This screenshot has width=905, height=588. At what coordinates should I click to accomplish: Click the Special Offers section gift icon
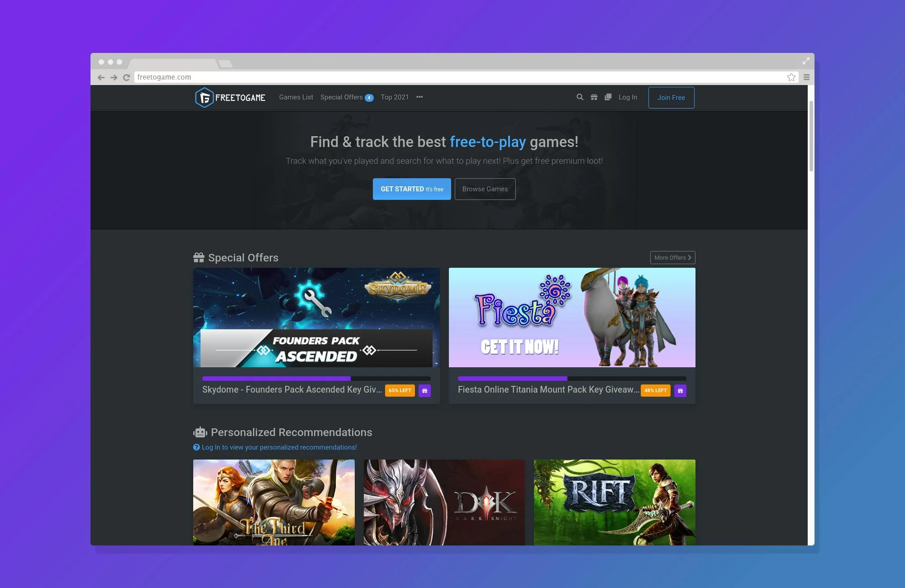(x=199, y=257)
